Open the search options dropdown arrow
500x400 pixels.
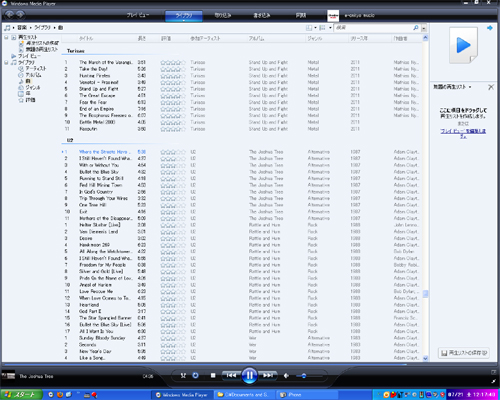[x=424, y=28]
